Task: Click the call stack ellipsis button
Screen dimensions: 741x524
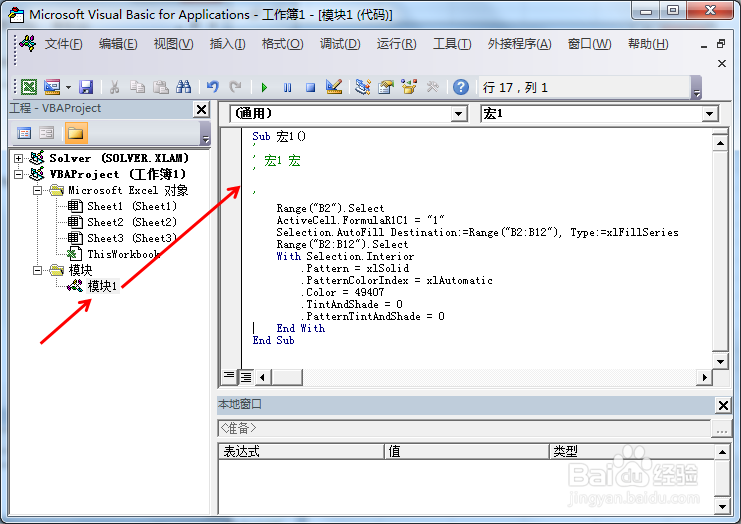Action: (721, 429)
